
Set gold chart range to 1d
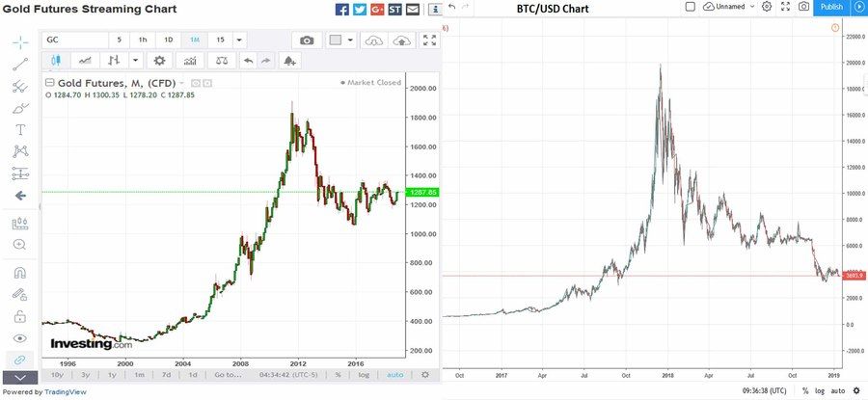coord(193,375)
